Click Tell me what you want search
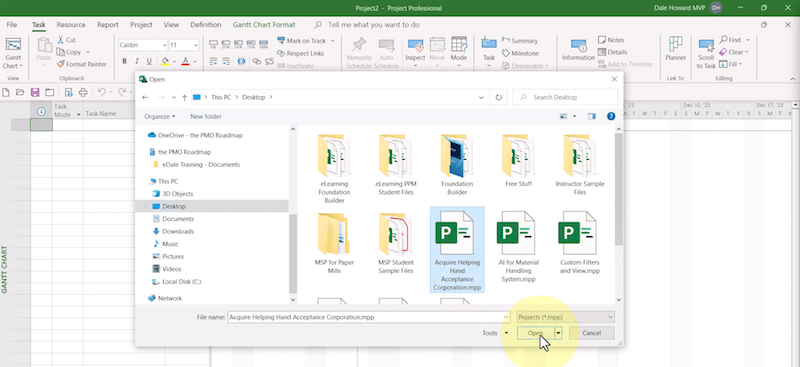800x367 pixels. click(x=373, y=25)
